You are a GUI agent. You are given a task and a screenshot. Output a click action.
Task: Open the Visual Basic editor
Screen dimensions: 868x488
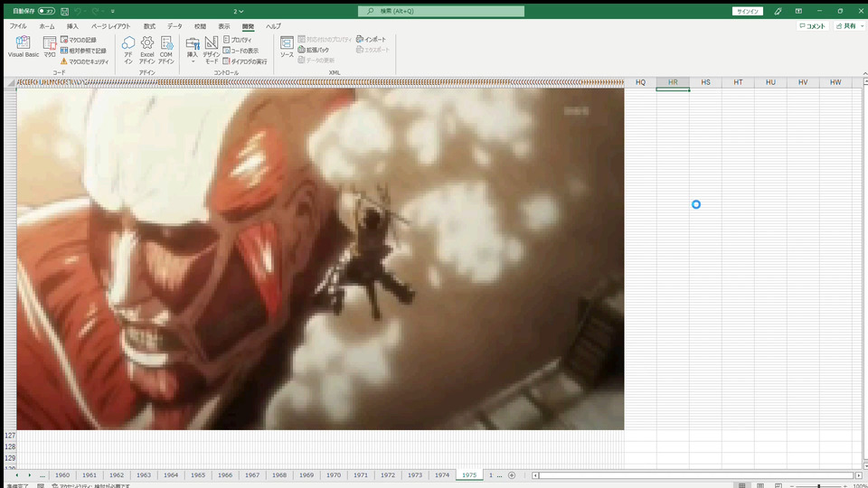tap(24, 47)
